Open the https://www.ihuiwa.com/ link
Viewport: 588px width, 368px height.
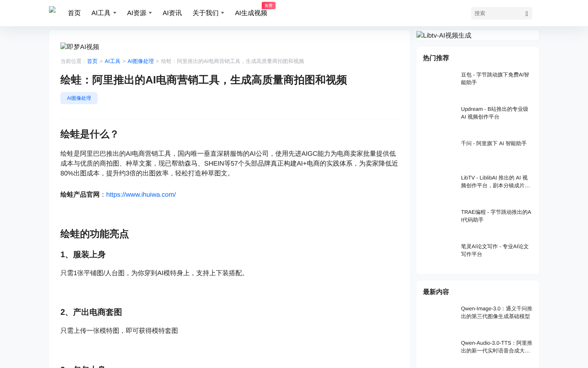pyautogui.click(x=141, y=195)
